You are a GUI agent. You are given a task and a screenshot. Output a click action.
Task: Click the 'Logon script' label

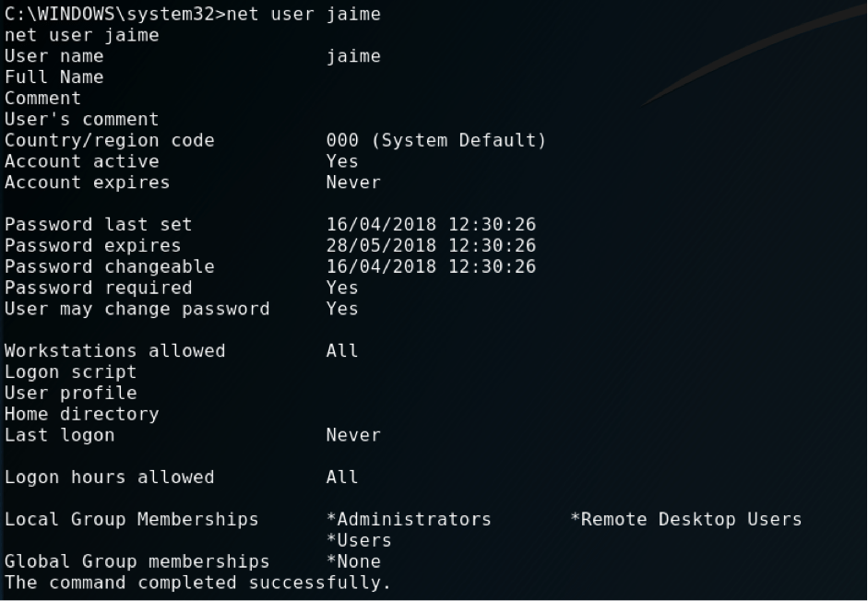point(70,372)
